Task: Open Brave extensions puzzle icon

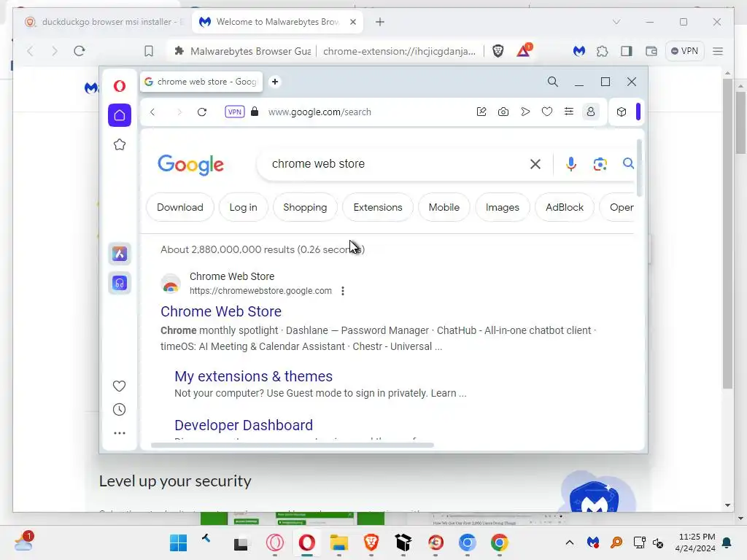Action: coord(602,51)
